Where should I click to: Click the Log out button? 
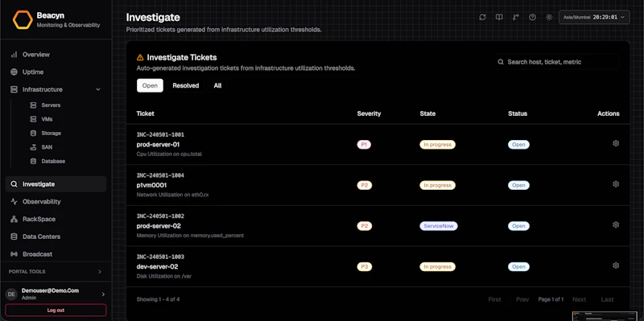56,311
